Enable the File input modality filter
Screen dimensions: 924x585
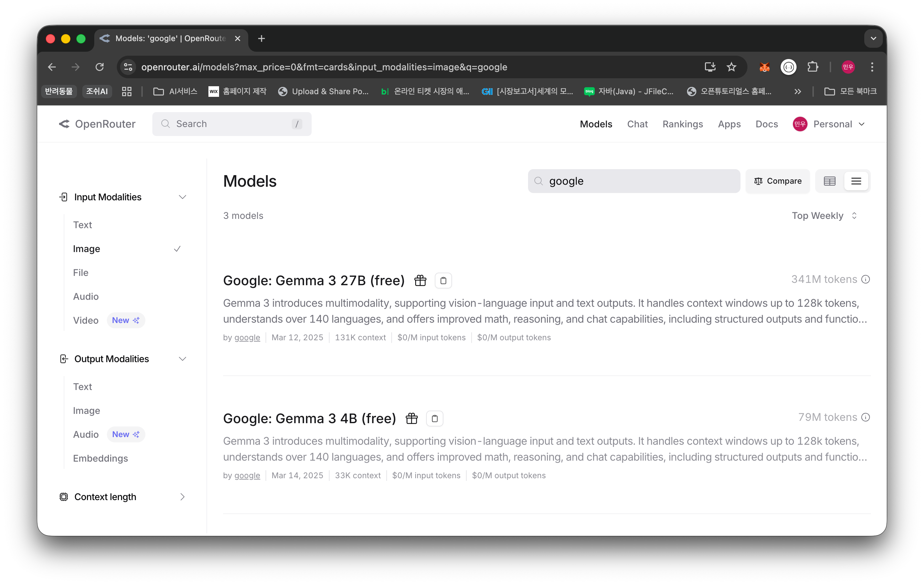click(81, 273)
